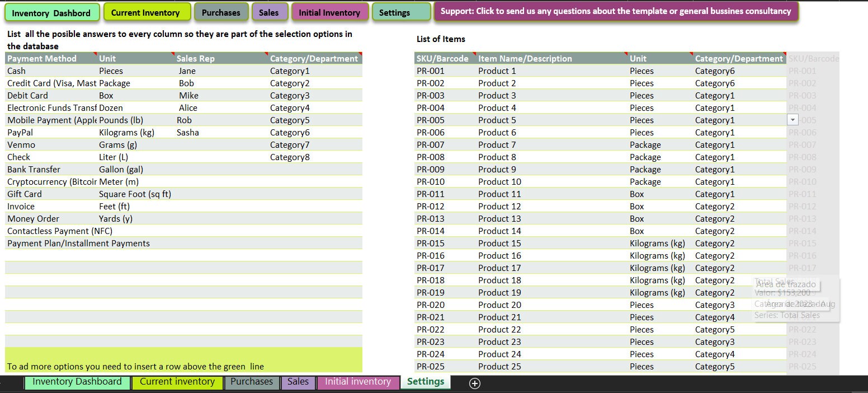The image size is (868, 393).
Task: Click the Current Inventory navigation button
Action: click(147, 11)
